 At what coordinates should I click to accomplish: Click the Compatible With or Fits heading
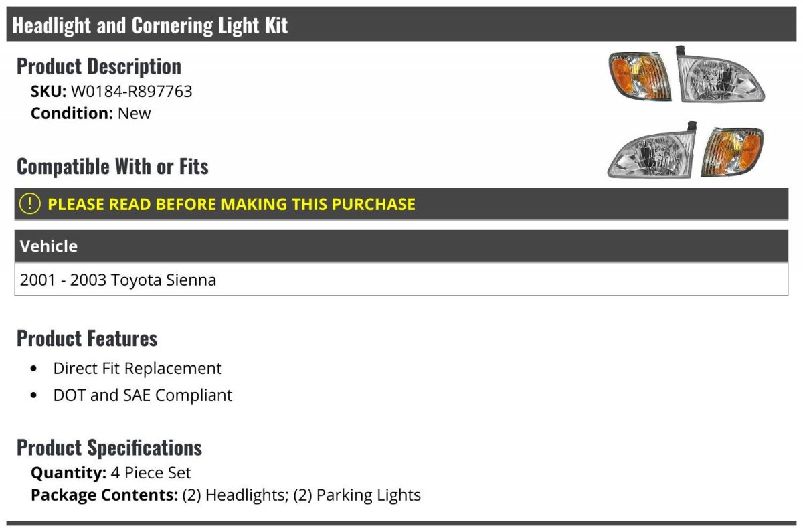112,167
